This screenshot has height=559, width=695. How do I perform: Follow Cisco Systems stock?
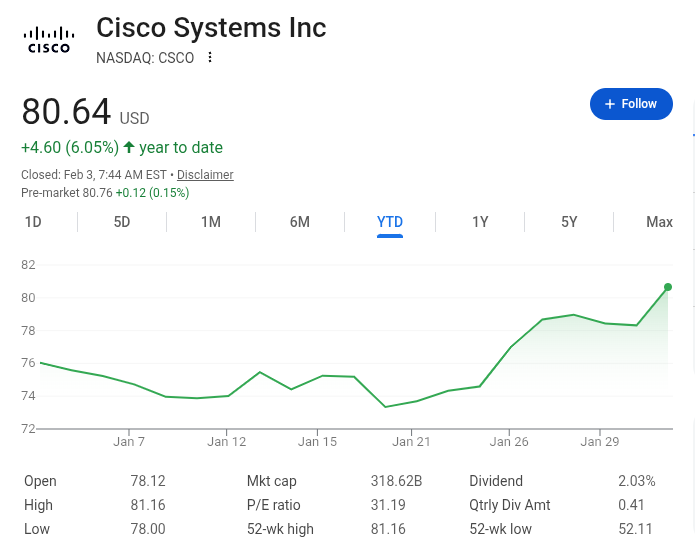tap(631, 104)
